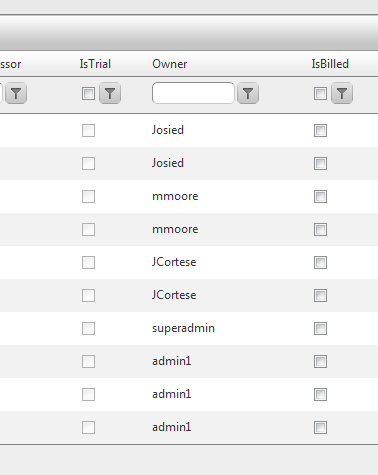
Task: Click the leftmost partially visible filter funnel icon
Action: (x=16, y=93)
